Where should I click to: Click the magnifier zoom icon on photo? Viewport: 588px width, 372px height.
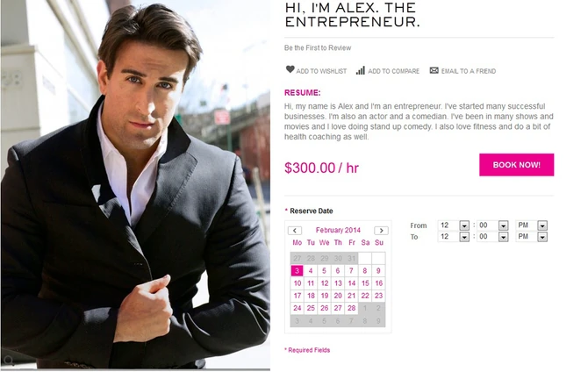[x=9, y=361]
